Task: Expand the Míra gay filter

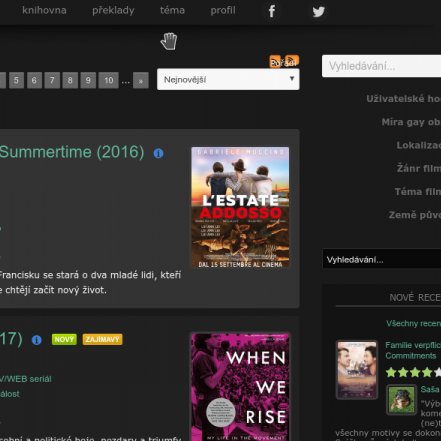Action: (411, 122)
